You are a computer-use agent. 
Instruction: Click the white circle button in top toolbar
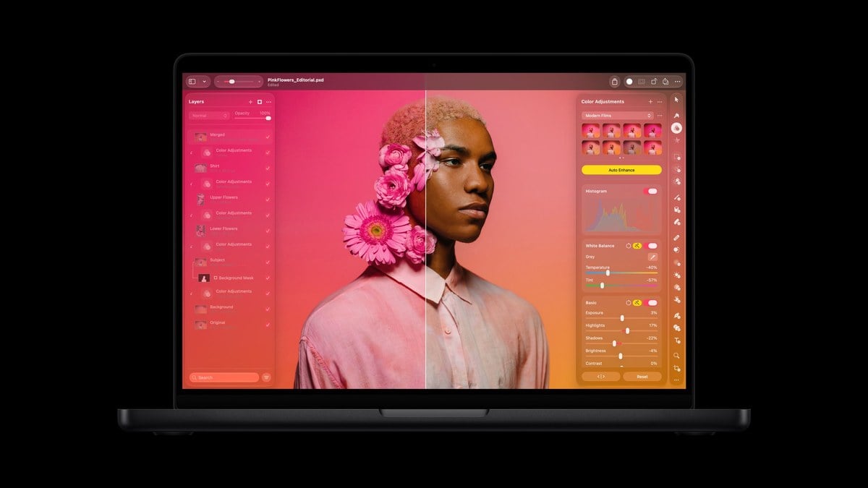coord(629,82)
